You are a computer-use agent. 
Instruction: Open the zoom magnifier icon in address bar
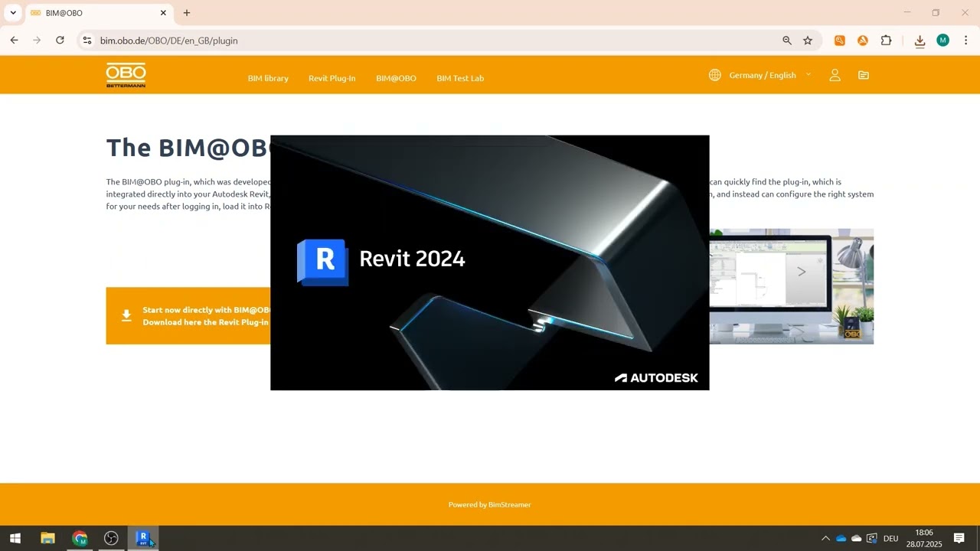tap(787, 41)
